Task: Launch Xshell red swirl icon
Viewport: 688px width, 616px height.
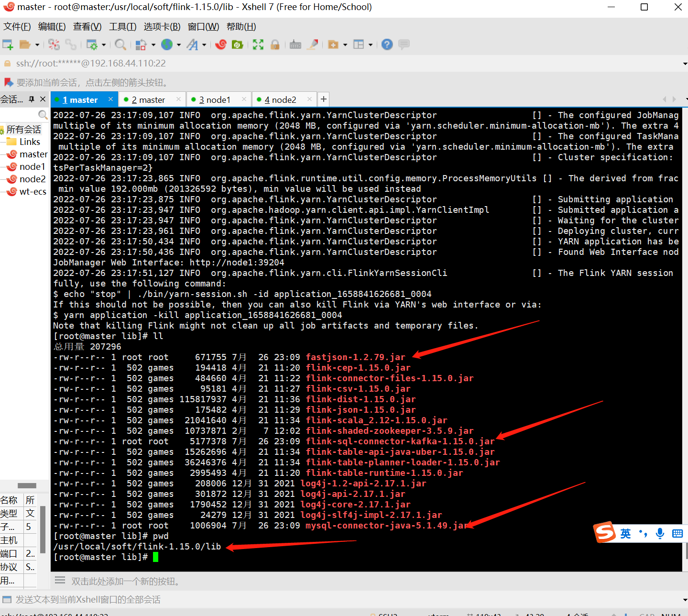Action: (x=221, y=44)
